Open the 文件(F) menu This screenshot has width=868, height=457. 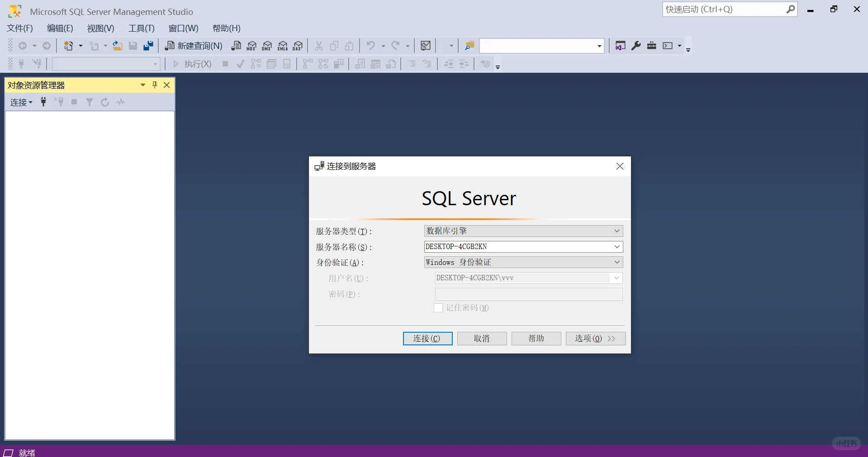19,28
